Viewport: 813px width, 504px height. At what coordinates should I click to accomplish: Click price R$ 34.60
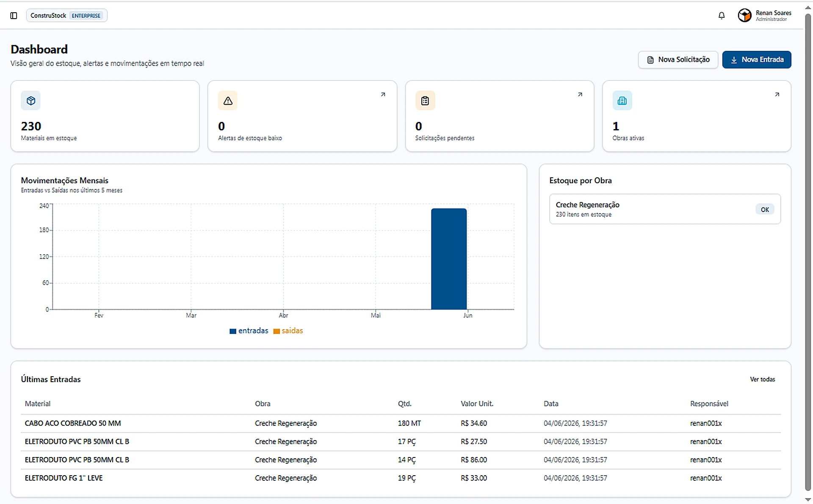point(474,424)
